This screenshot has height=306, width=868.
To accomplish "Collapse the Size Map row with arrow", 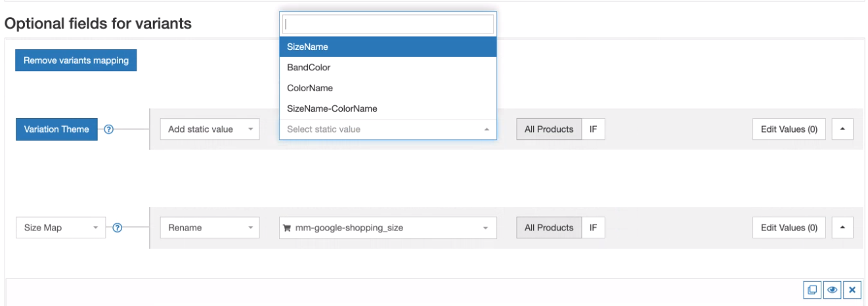I will click(842, 228).
